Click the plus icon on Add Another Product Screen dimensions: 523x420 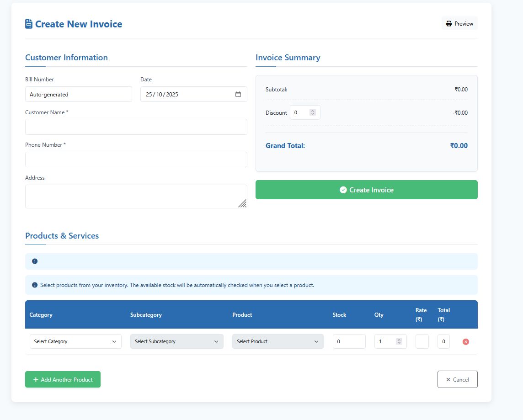[36, 379]
